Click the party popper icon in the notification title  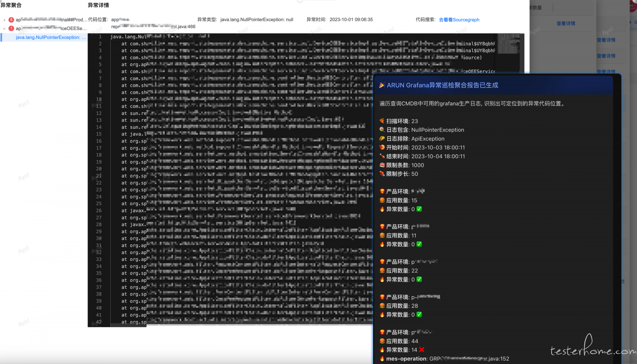pyautogui.click(x=382, y=85)
